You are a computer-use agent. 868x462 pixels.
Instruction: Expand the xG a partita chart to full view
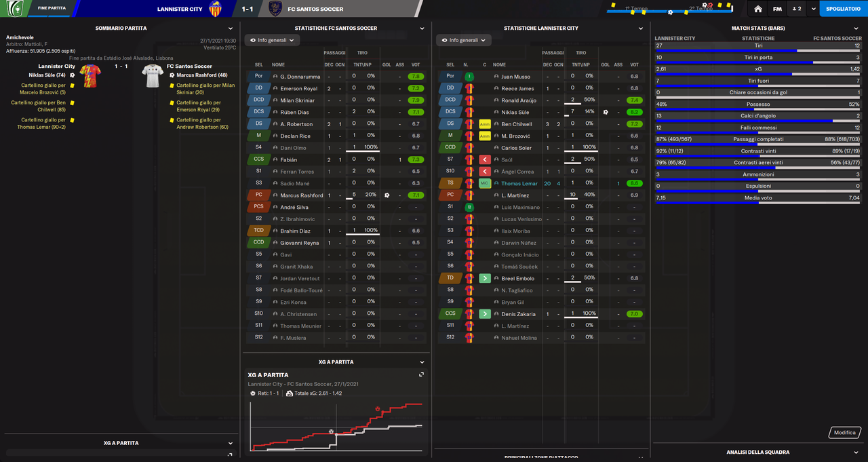point(422,374)
